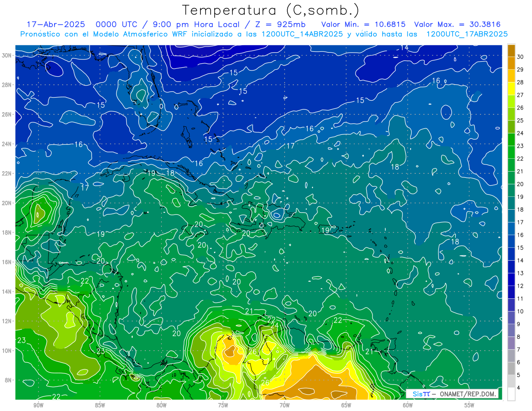
Task: Click the '60W' longitude axis label
Action: (408, 405)
